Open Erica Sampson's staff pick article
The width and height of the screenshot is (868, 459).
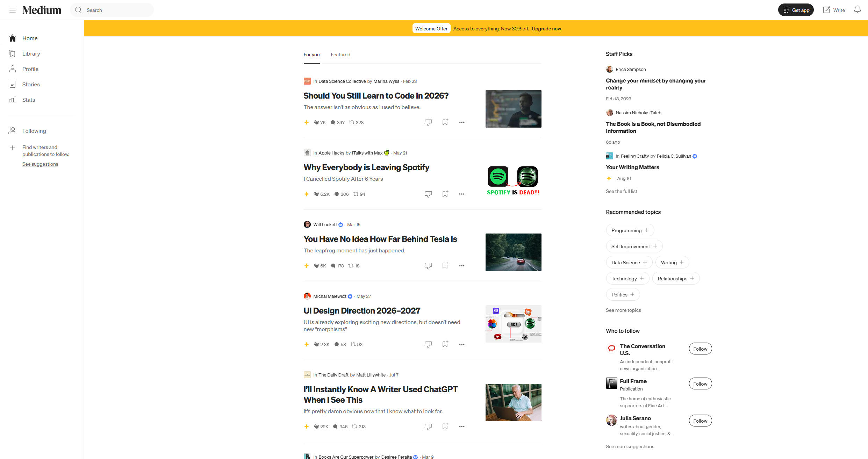(x=656, y=84)
